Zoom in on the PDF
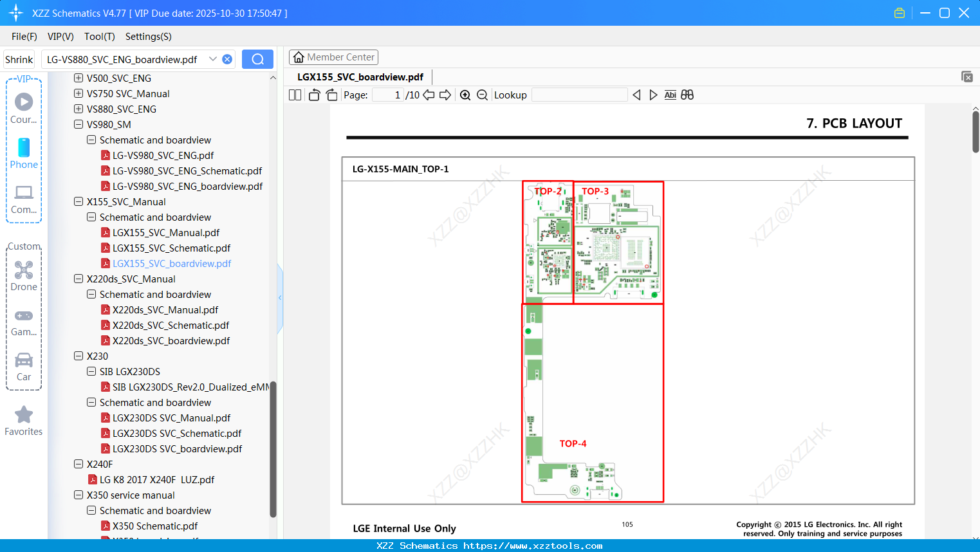The image size is (980, 552). click(465, 95)
